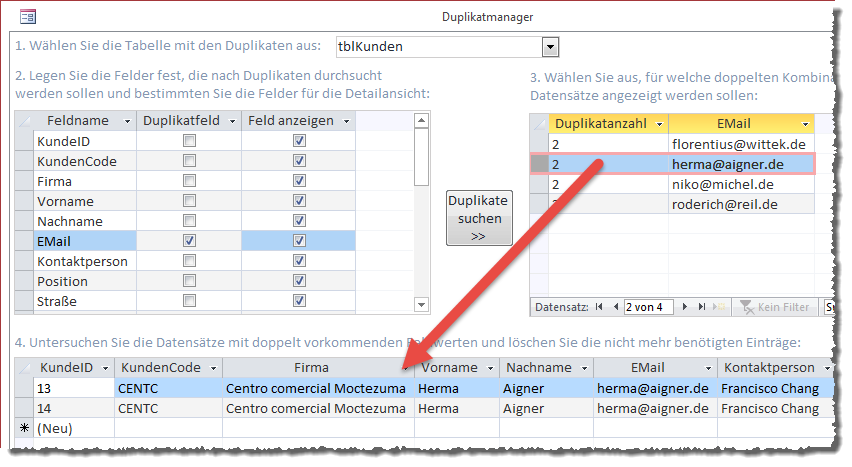Viewport: 852px width, 467px height.
Task: Go to next record navigation button
Action: pos(685,307)
